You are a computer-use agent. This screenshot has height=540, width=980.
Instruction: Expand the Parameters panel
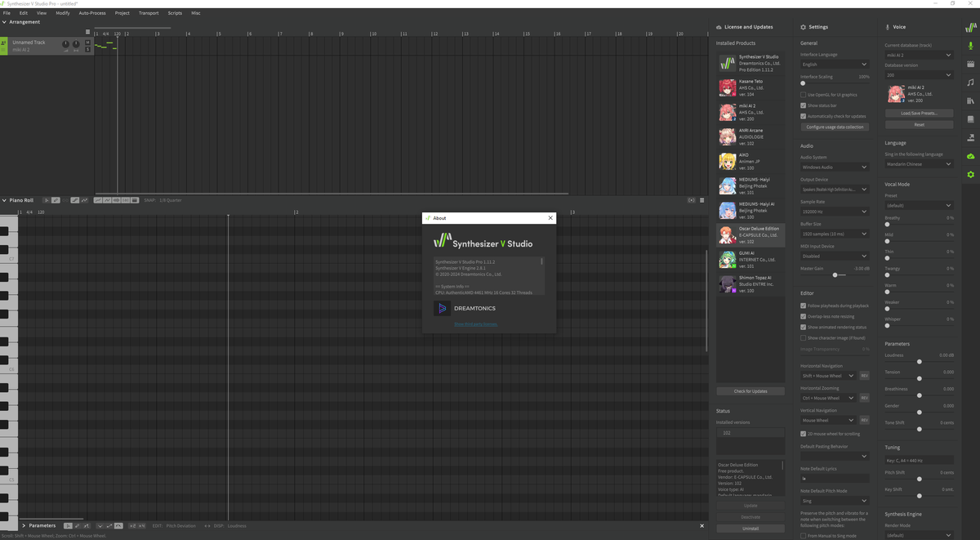[x=24, y=525]
